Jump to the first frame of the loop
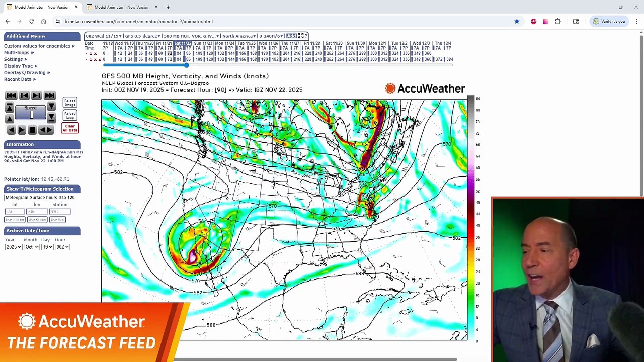The image size is (644, 362). tap(11, 95)
